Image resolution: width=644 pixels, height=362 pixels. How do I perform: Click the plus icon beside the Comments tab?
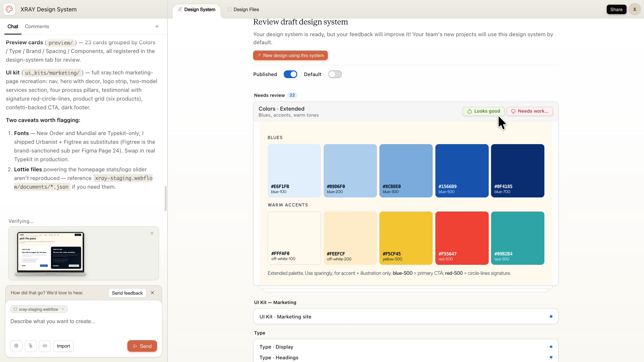(x=157, y=26)
